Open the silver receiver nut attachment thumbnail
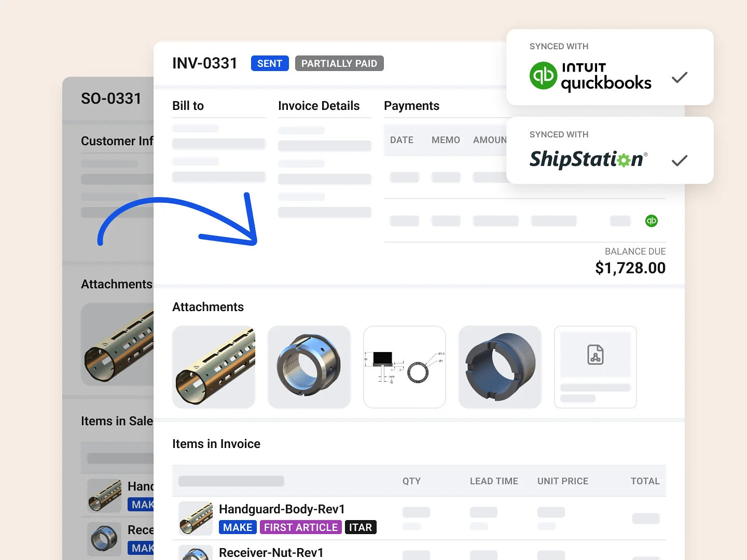747x560 pixels. 309,367
